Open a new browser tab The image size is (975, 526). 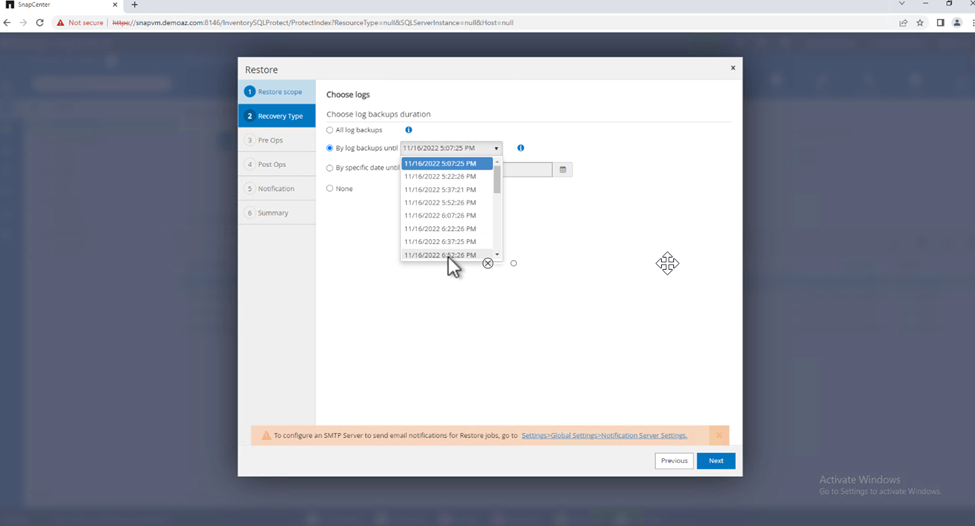coord(134,4)
